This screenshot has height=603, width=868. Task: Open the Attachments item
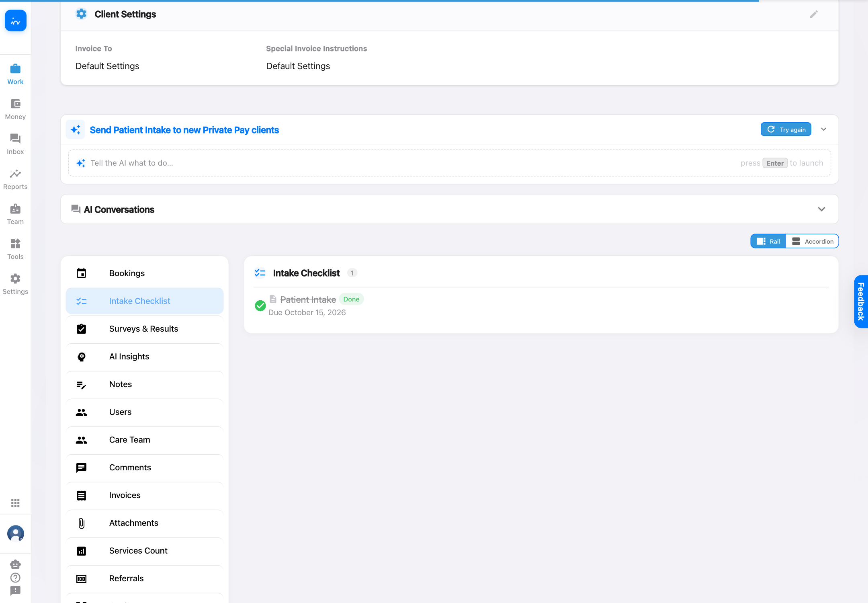145,523
